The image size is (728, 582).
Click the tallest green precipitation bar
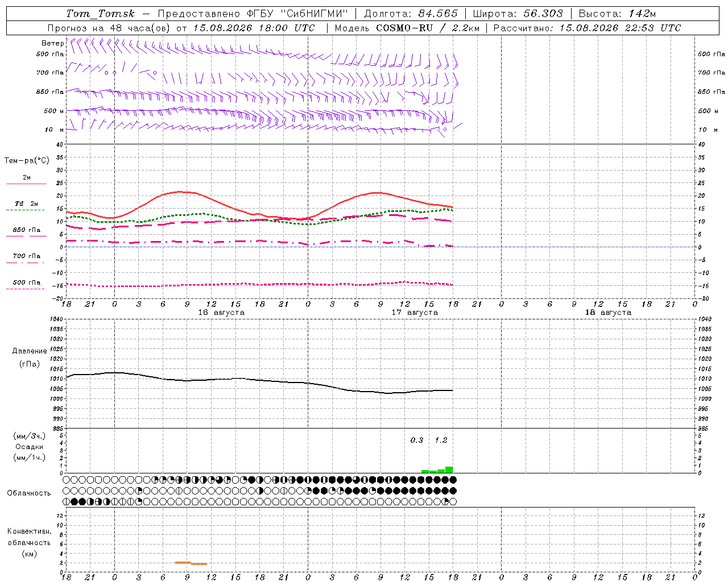(x=449, y=469)
